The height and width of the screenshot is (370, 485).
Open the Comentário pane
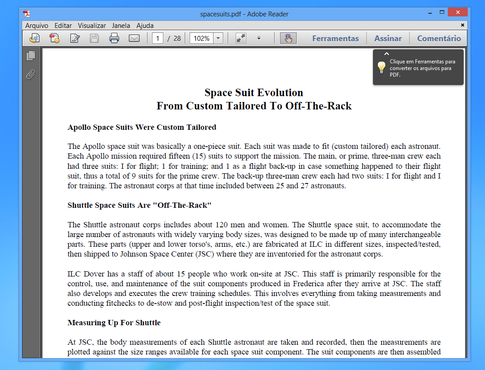pos(439,38)
